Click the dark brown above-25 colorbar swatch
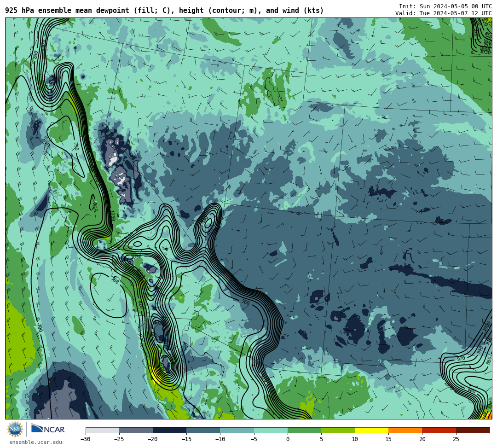This screenshot has width=497, height=448. pyautogui.click(x=473, y=430)
